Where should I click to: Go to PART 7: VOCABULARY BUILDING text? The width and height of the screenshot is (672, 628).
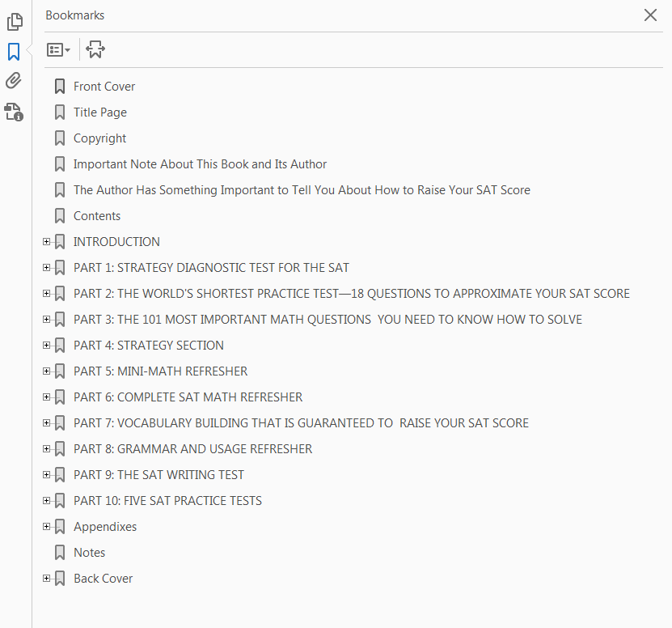(301, 423)
